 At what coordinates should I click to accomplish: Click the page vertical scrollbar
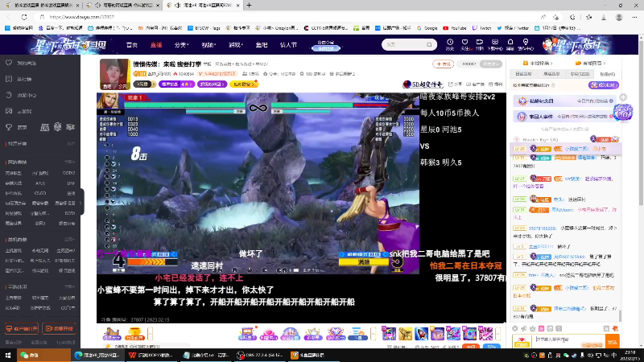pyautogui.click(x=641, y=123)
